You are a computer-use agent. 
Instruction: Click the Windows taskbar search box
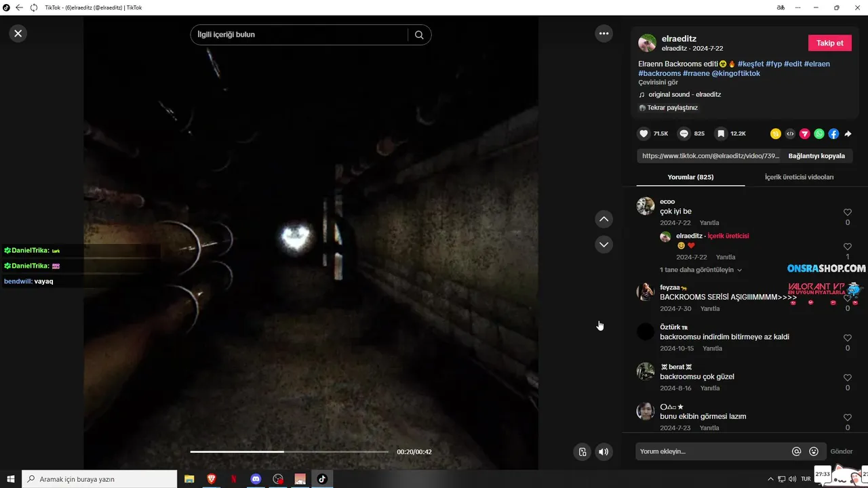point(100,479)
